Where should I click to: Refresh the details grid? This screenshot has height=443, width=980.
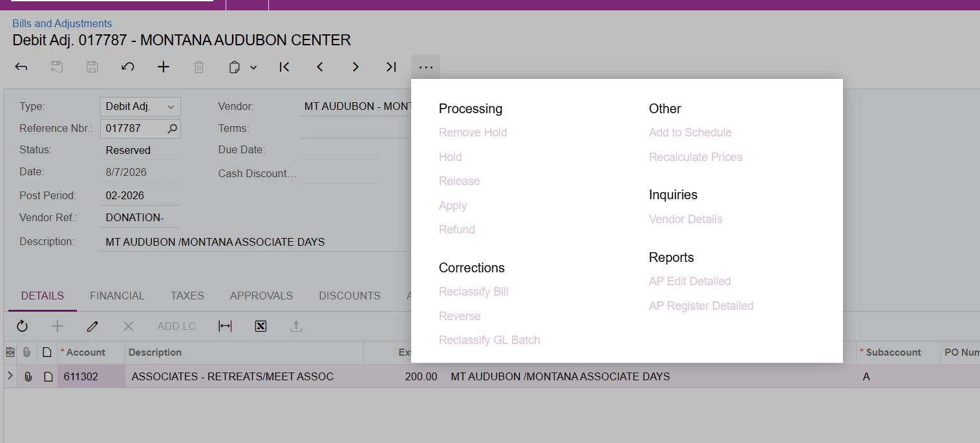tap(22, 326)
